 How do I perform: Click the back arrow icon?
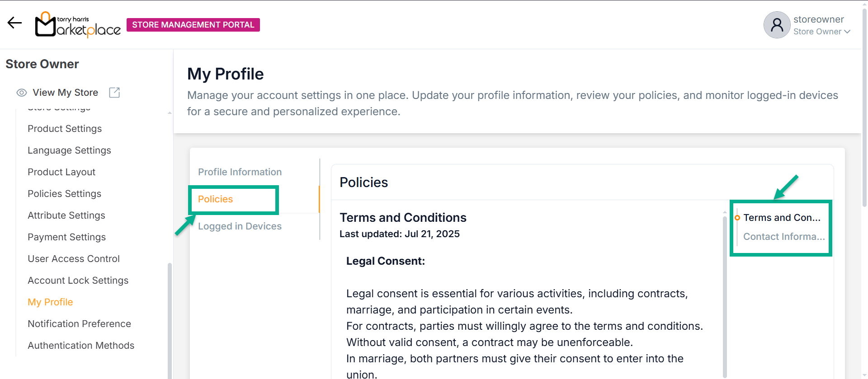[x=14, y=23]
